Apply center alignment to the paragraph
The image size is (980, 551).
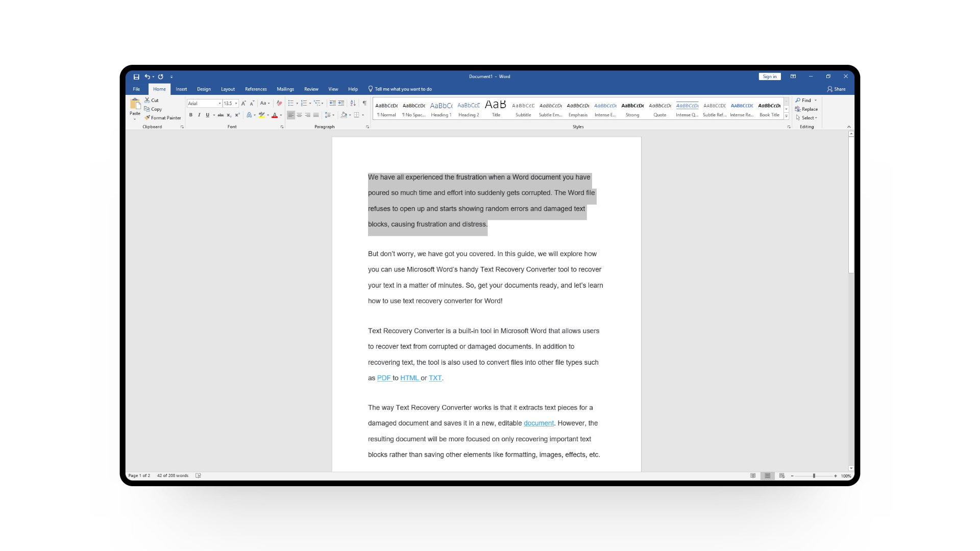click(x=299, y=115)
